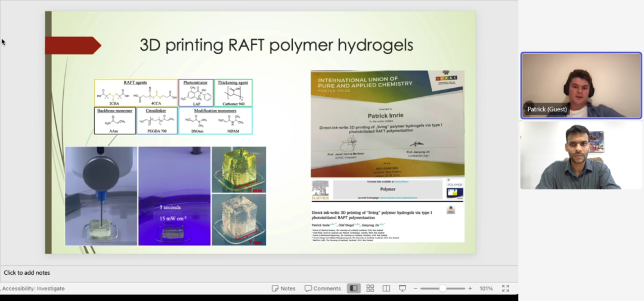Click the zoom in plus icon

click(470, 288)
